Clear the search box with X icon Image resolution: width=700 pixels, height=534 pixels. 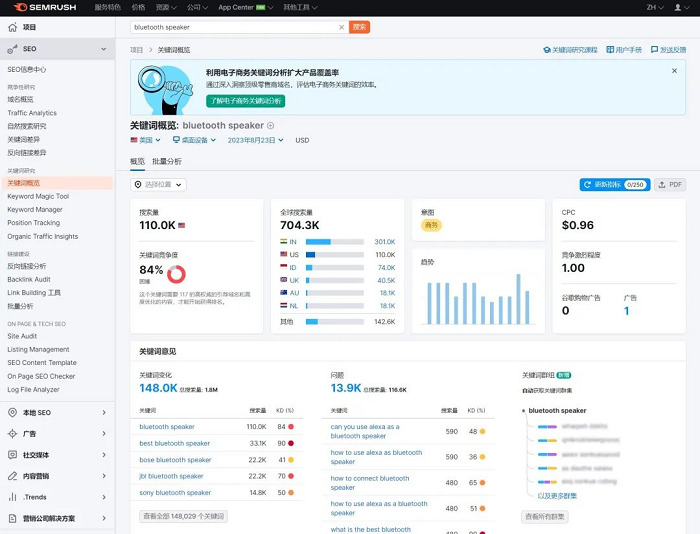tap(342, 27)
